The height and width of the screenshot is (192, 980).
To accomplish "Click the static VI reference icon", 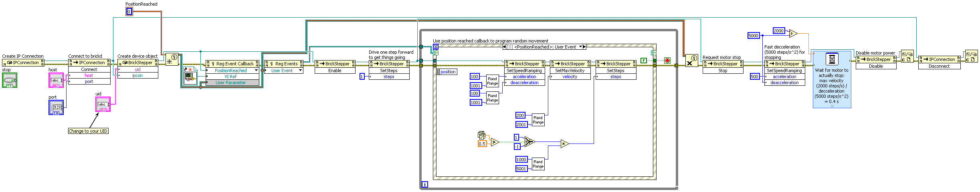I will [190, 77].
